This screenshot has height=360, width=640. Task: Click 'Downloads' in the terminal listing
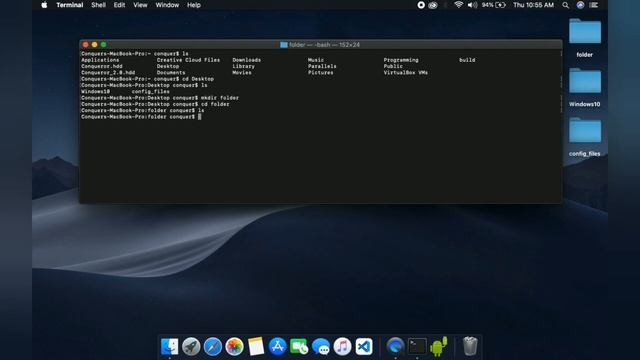point(247,60)
